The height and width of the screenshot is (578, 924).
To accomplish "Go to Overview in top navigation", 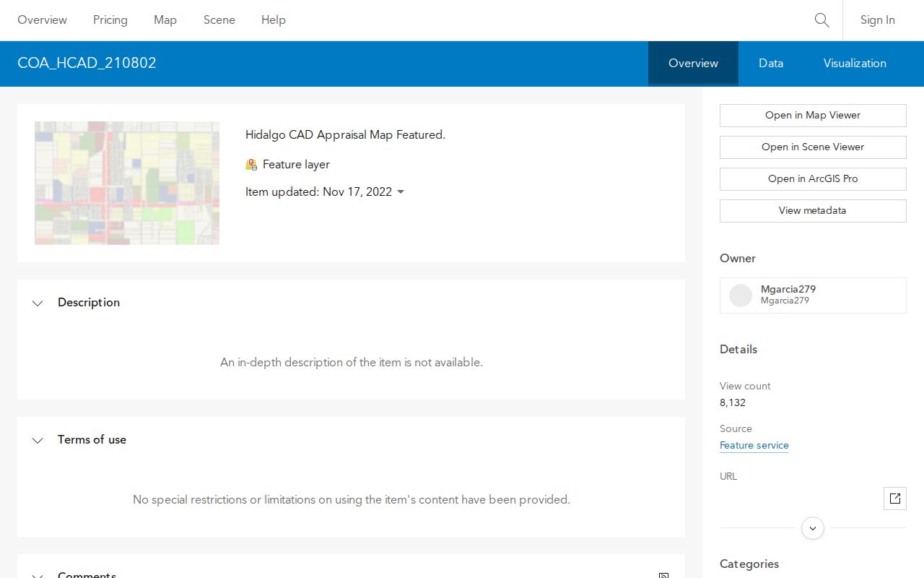I will click(43, 20).
